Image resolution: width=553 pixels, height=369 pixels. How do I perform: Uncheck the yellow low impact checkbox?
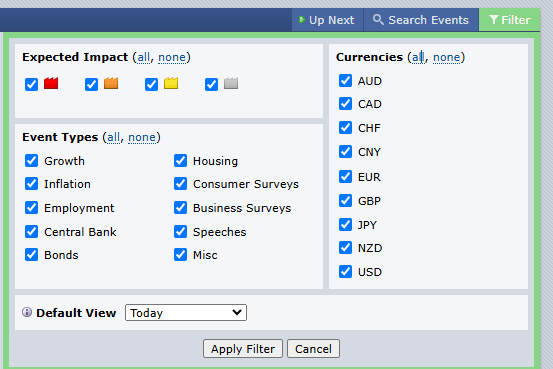tap(151, 84)
